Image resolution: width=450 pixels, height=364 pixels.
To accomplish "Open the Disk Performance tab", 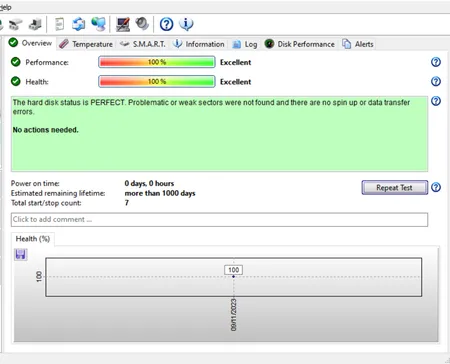I will coord(300,44).
